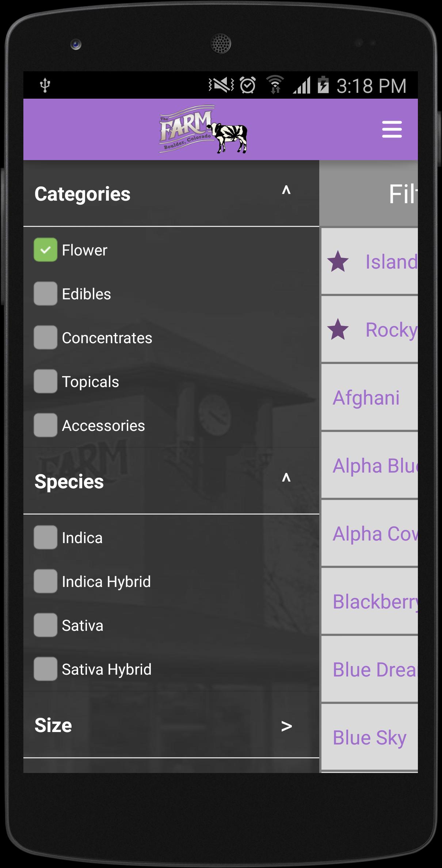Image resolution: width=442 pixels, height=868 pixels.
Task: Tap the star beside Rocky
Action: click(338, 330)
